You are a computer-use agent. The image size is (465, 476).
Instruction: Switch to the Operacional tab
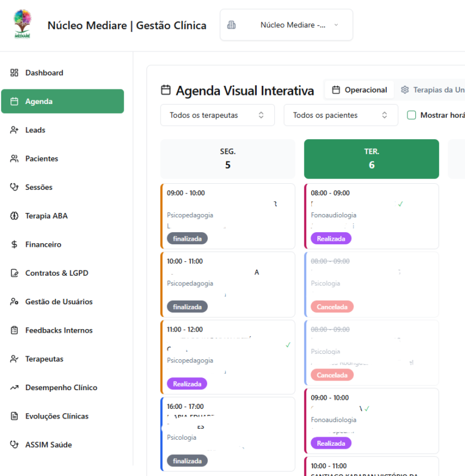(x=360, y=90)
